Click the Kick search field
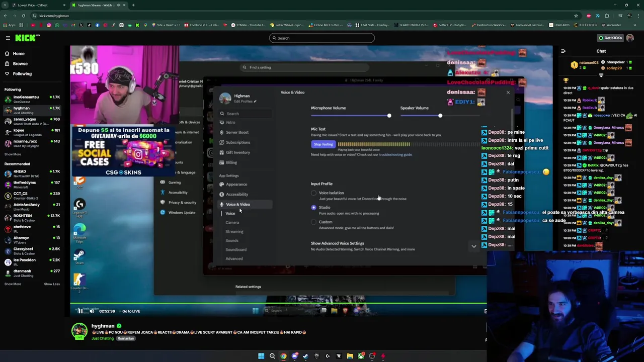The width and height of the screenshot is (644, 362). (322, 38)
